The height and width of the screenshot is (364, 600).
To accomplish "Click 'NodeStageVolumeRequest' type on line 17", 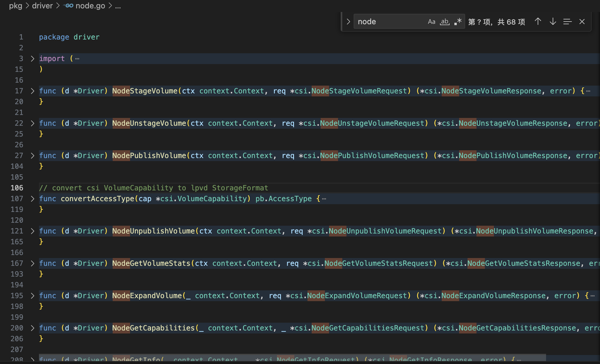I will click(x=359, y=91).
